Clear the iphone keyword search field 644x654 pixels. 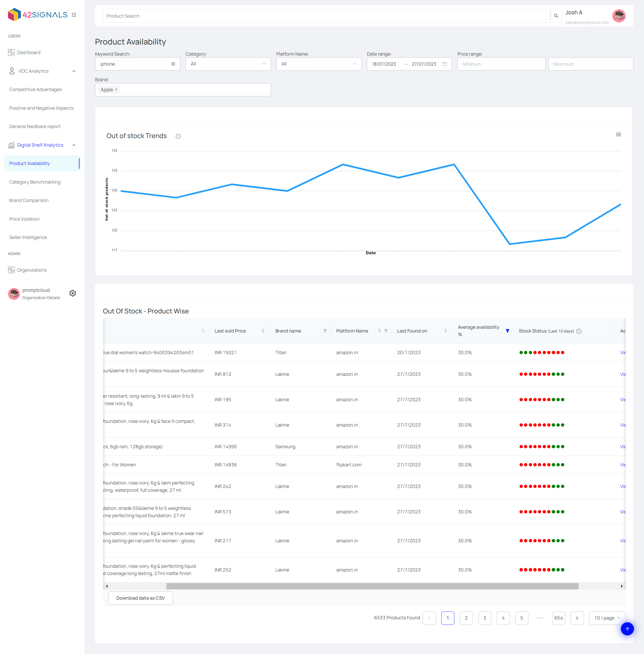(173, 64)
